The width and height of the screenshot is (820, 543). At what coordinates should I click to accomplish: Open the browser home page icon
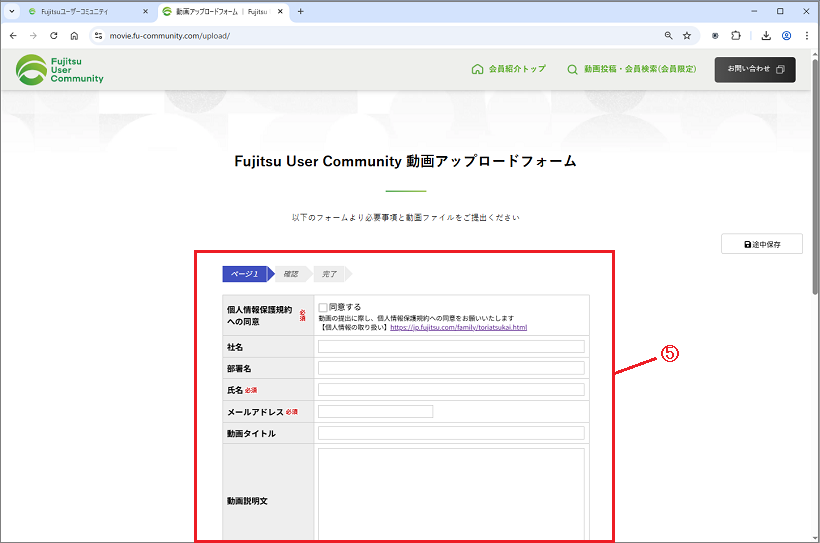74,36
